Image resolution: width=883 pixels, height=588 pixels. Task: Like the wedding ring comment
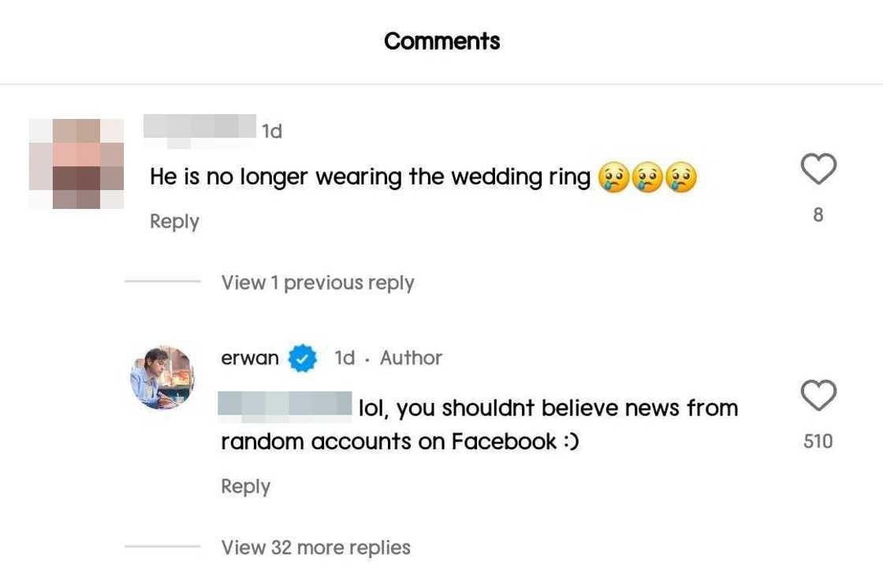[818, 169]
